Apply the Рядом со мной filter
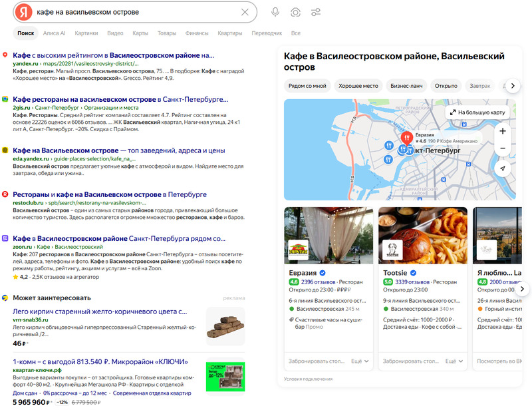The width and height of the screenshot is (532, 416). [307, 86]
